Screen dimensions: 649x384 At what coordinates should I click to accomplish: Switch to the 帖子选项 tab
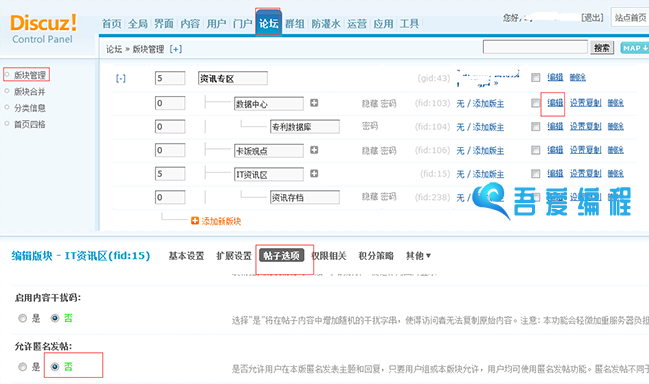281,256
